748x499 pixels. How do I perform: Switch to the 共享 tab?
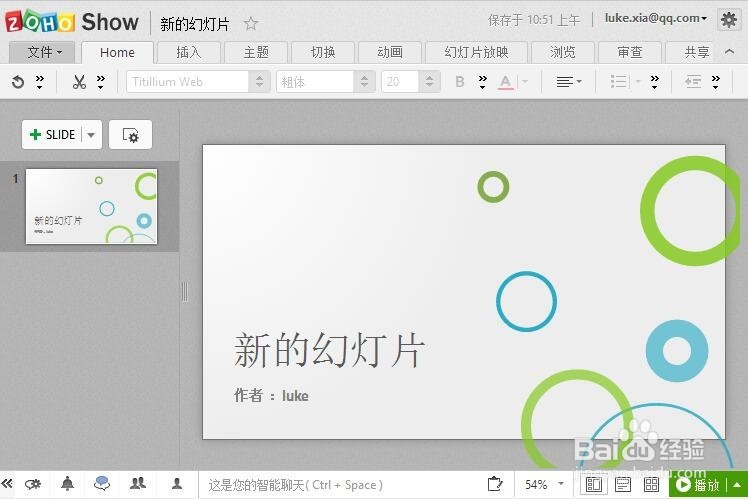(696, 52)
